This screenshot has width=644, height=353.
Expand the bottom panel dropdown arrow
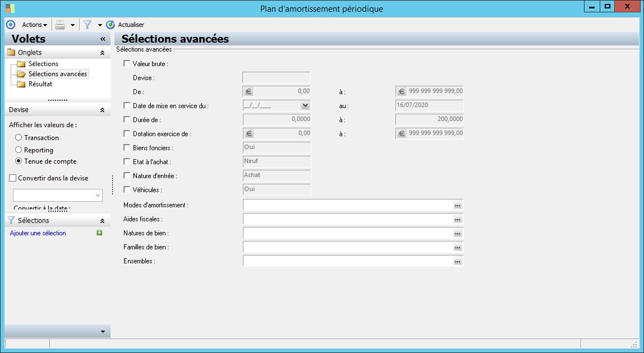pyautogui.click(x=103, y=332)
